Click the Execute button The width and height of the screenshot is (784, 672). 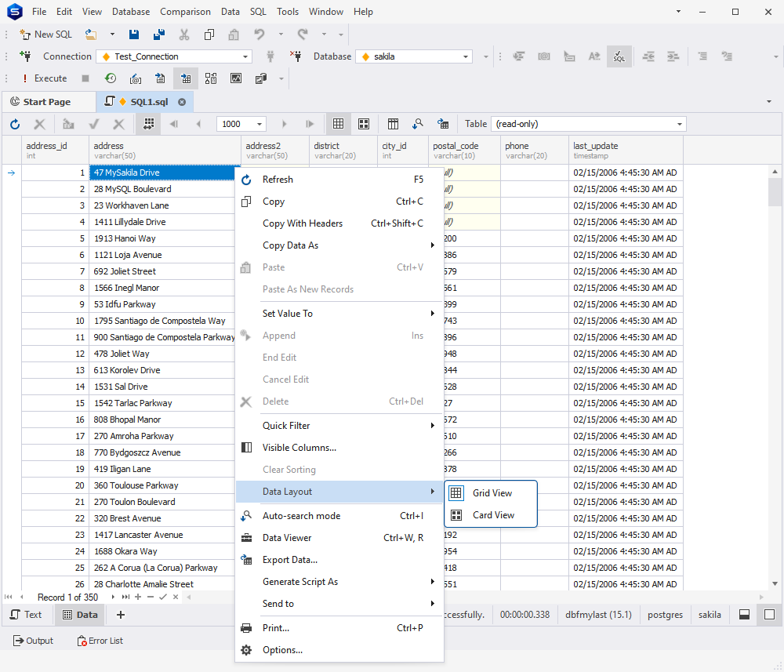(44, 78)
